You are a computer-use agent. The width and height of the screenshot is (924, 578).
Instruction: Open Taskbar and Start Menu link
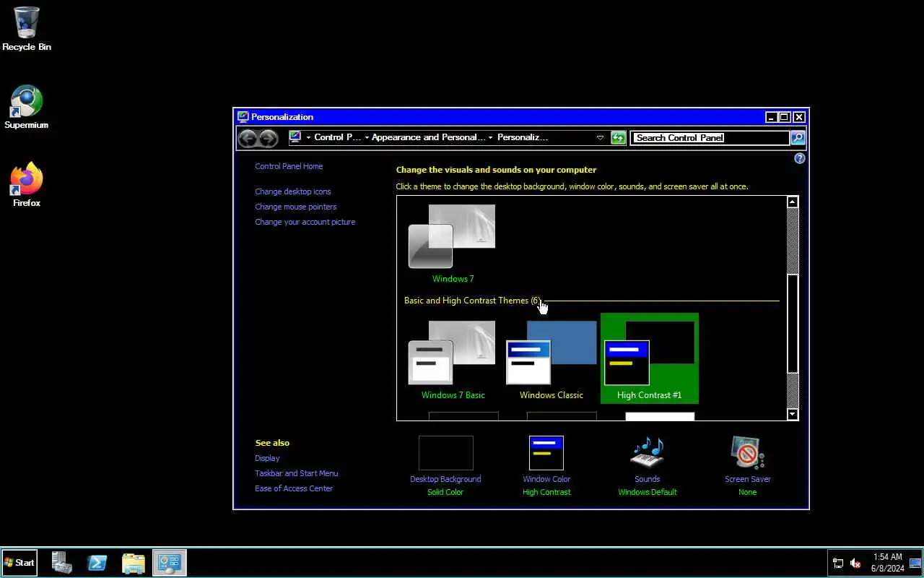pyautogui.click(x=297, y=473)
